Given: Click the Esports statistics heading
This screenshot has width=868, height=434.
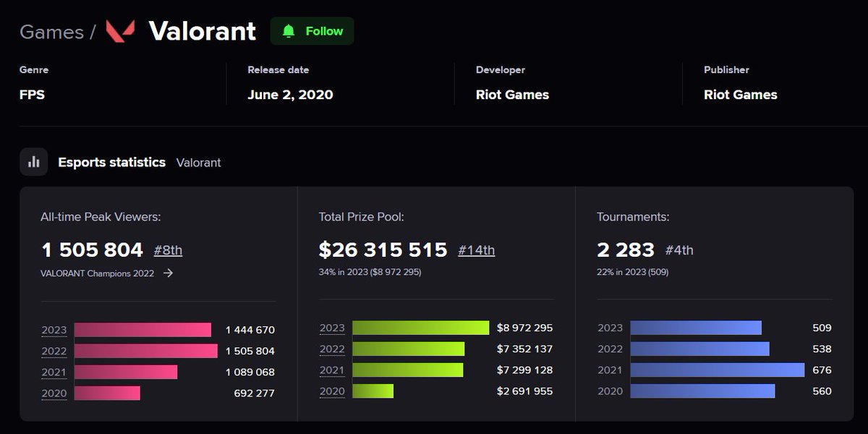Looking at the screenshot, I should (x=112, y=162).
